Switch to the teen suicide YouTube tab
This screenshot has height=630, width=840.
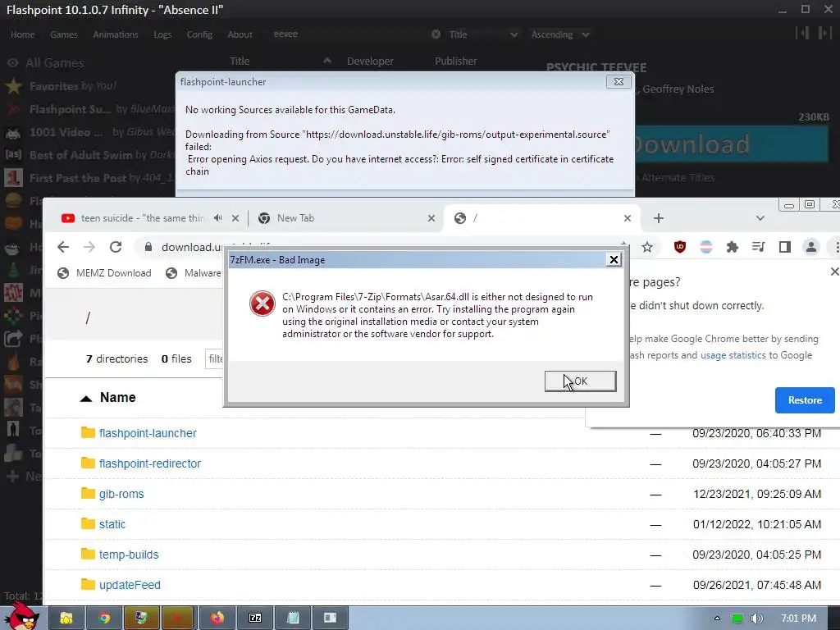pyautogui.click(x=143, y=218)
